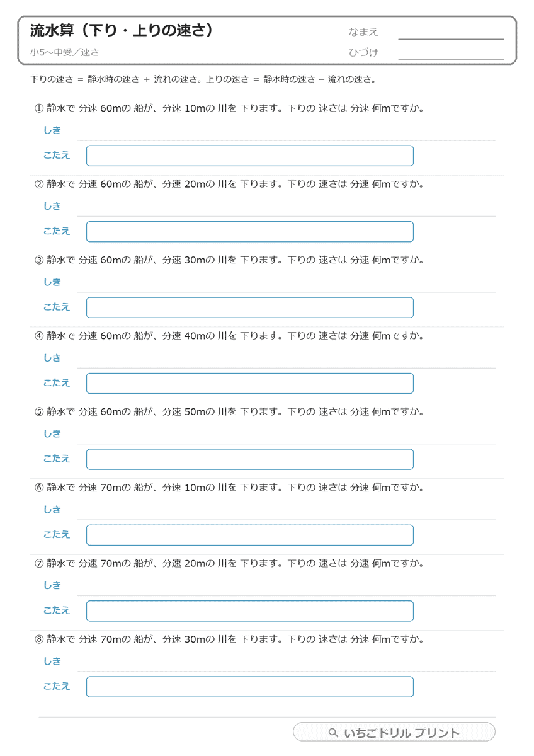Click the こたえ answer box for question ⑤
The image size is (534, 756).
(x=250, y=459)
